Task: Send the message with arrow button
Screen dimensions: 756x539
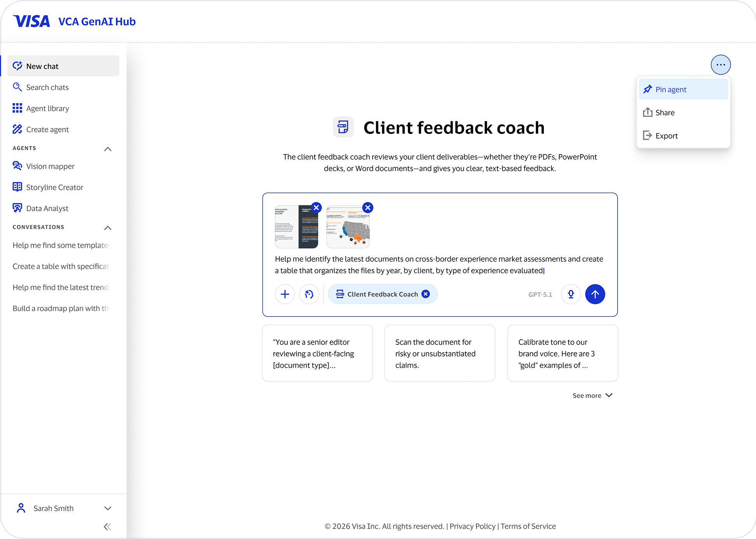Action: coord(595,294)
